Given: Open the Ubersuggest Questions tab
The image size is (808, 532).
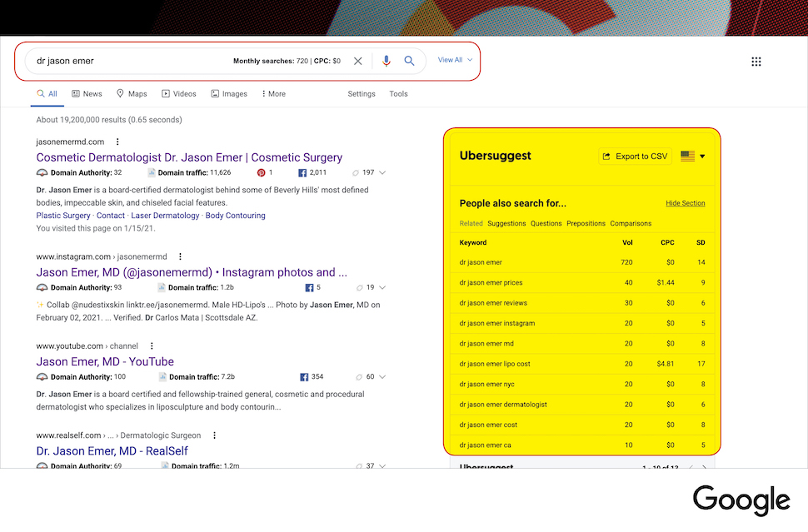Looking at the screenshot, I should (x=546, y=223).
